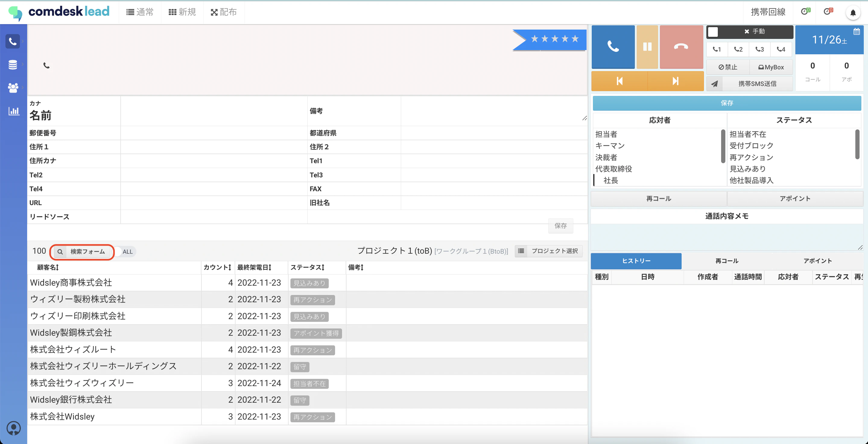Dial phone line 4 button
The width and height of the screenshot is (868, 444).
point(781,49)
